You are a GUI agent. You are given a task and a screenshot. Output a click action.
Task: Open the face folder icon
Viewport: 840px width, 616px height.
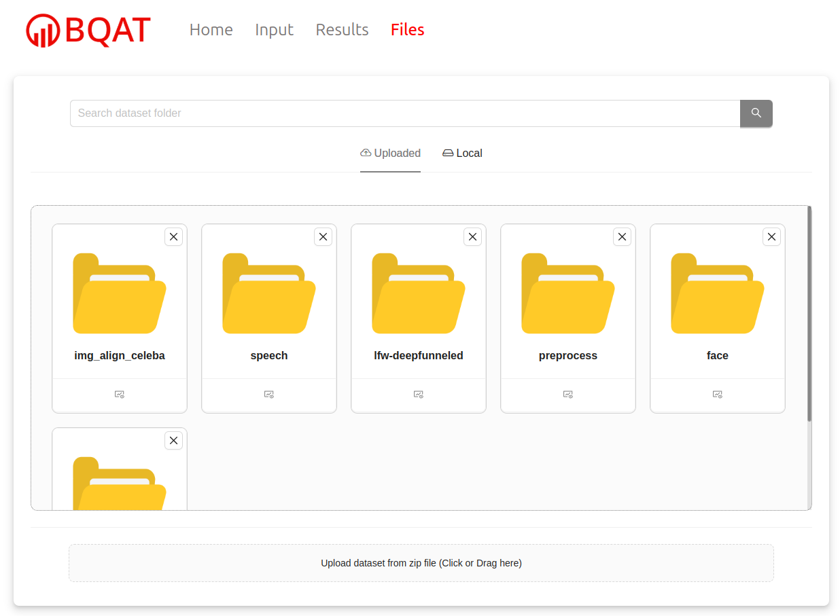click(718, 293)
